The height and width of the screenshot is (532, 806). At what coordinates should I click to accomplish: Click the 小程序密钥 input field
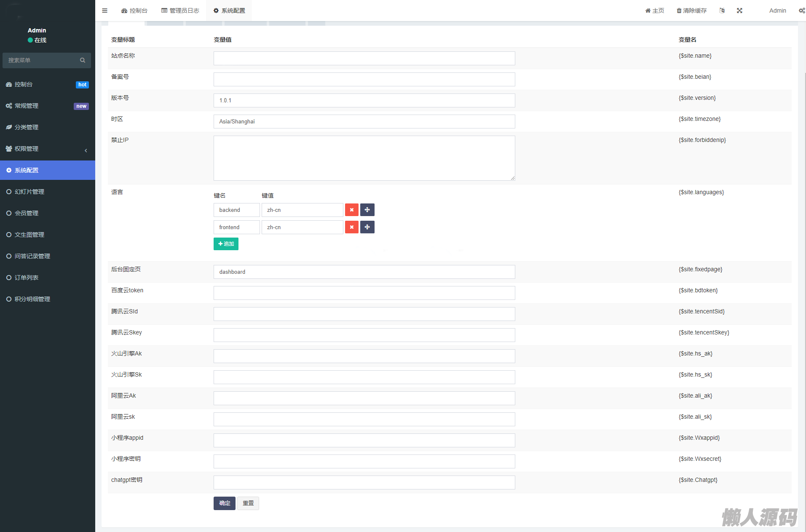coord(364,461)
